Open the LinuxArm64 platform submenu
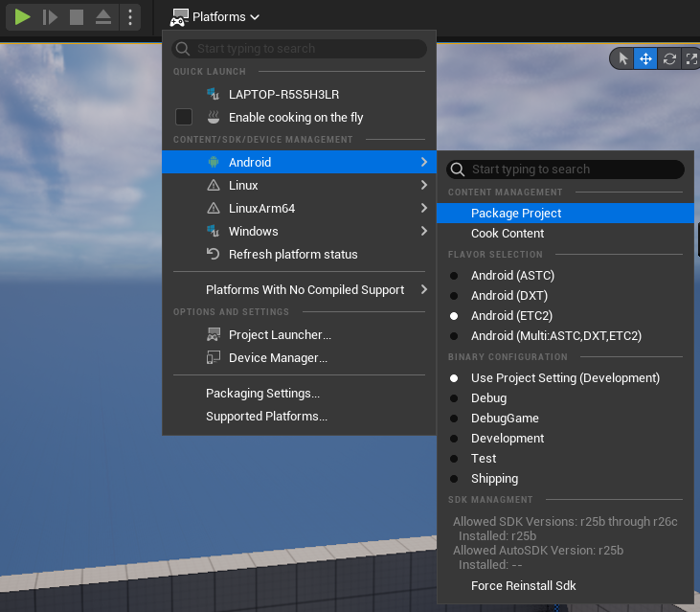Image resolution: width=700 pixels, height=612 pixels. (299, 208)
